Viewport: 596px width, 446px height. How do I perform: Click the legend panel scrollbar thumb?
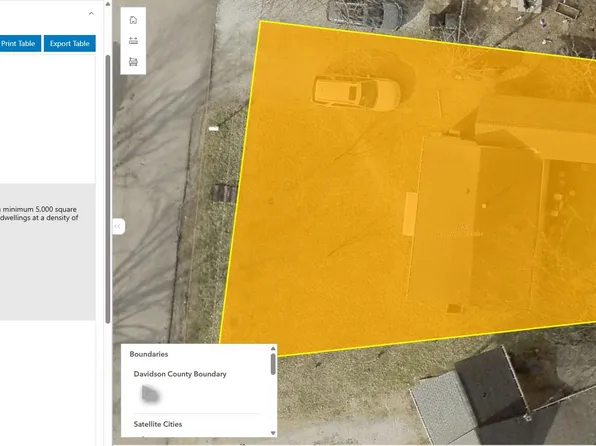click(x=273, y=364)
